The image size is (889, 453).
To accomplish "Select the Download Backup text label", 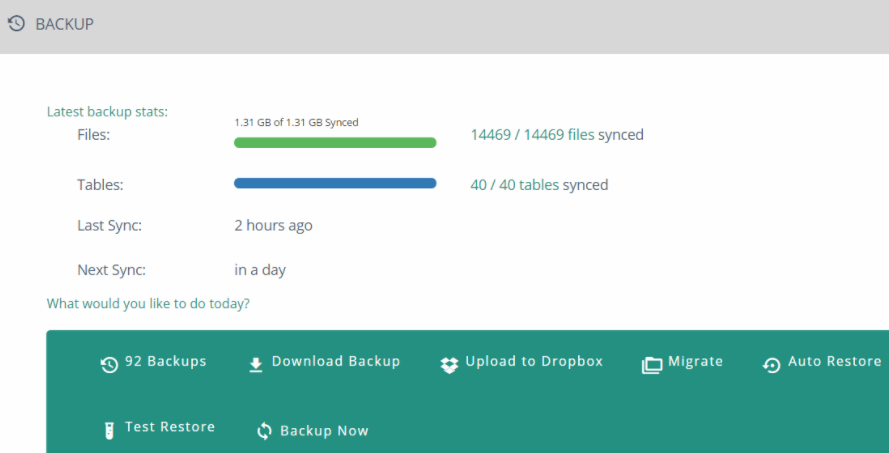I will click(x=336, y=362).
